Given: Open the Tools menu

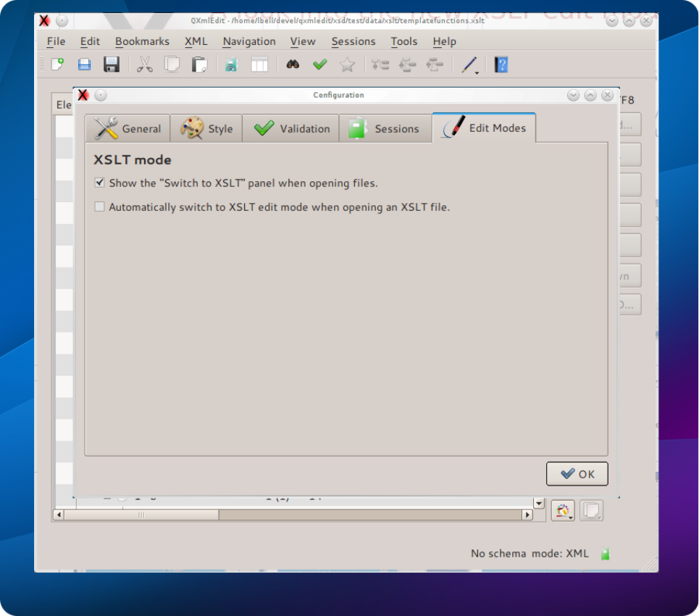Looking at the screenshot, I should point(404,41).
